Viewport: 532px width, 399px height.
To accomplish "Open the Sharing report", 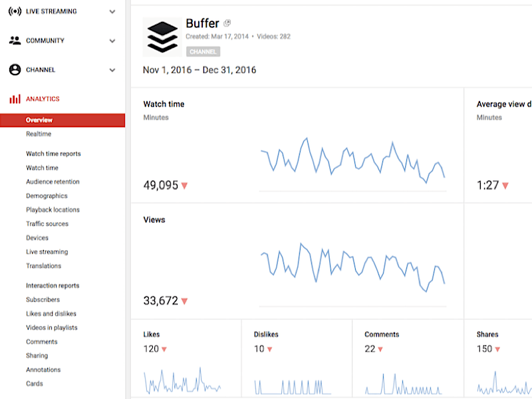I will point(37,356).
